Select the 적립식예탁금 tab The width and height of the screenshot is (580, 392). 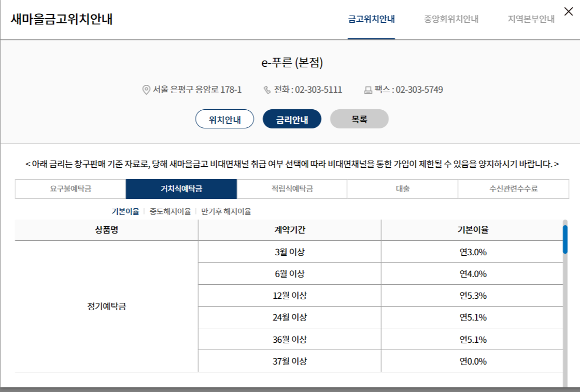[x=292, y=189]
